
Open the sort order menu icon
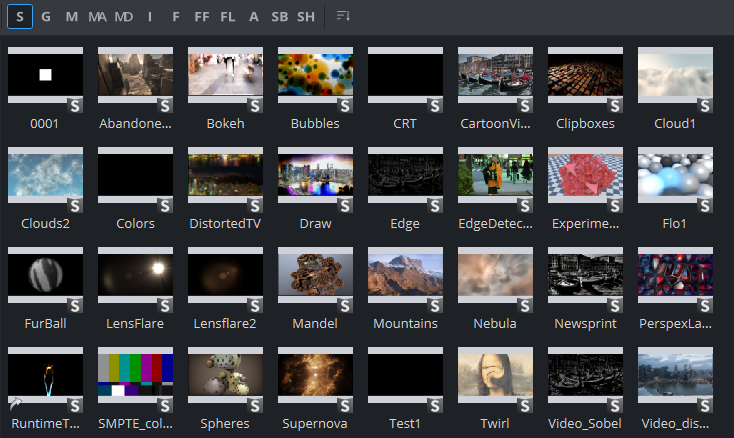coord(343,16)
